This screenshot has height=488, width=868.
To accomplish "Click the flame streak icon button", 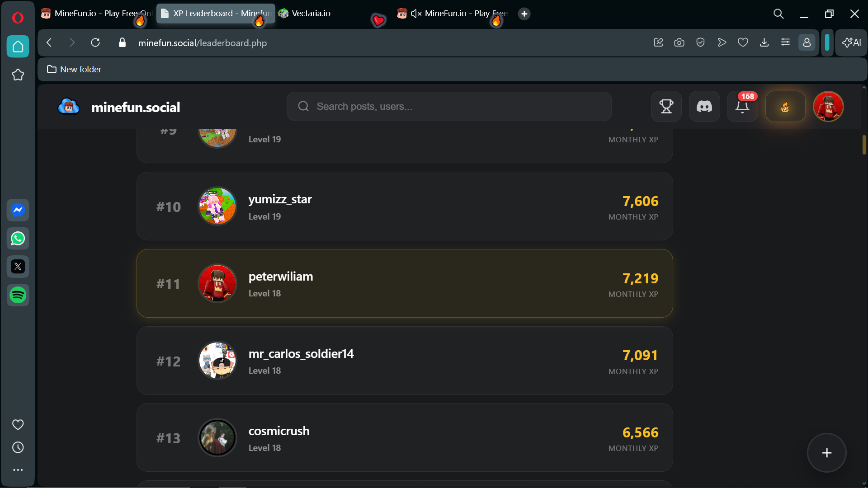I will 785,107.
